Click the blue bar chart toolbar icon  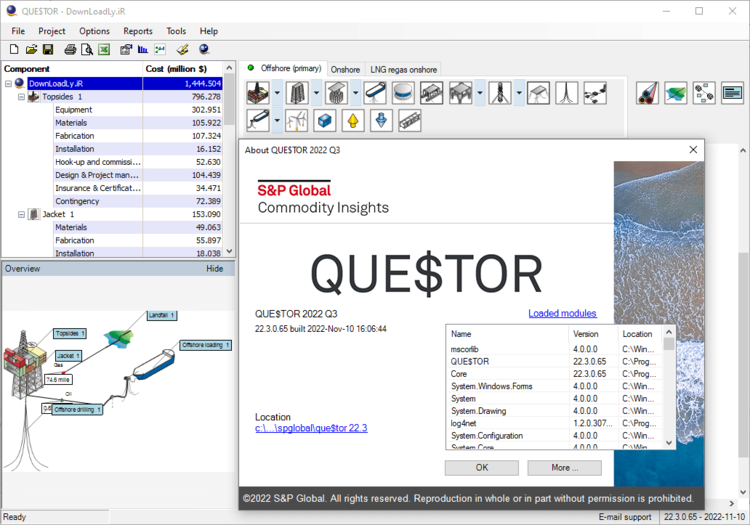point(143,49)
